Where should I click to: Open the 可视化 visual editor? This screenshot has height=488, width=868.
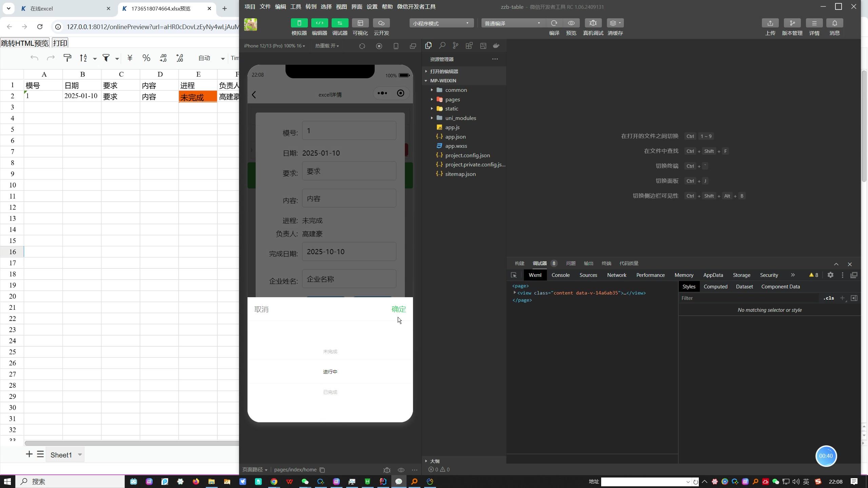(360, 23)
